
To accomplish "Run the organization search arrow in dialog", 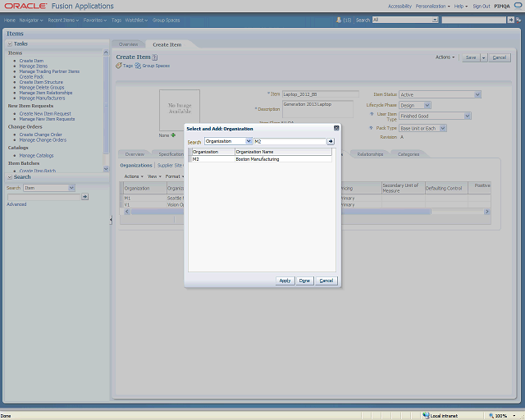I will [x=331, y=141].
